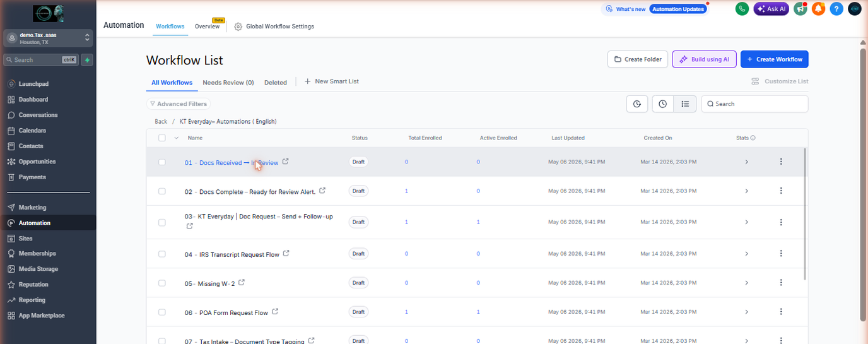Image resolution: width=868 pixels, height=344 pixels.
Task: Check the 03 KT Everyday Doc Request checkbox
Action: point(162,222)
